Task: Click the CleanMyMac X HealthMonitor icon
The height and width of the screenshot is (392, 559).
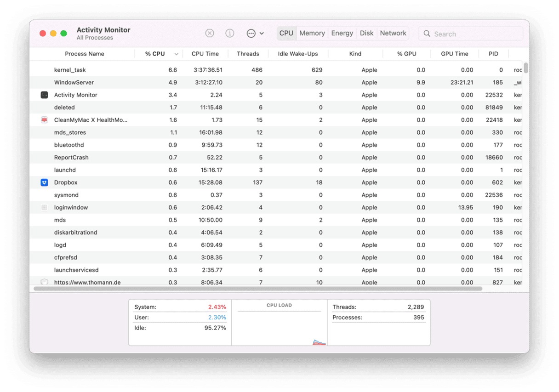Action: (x=44, y=120)
